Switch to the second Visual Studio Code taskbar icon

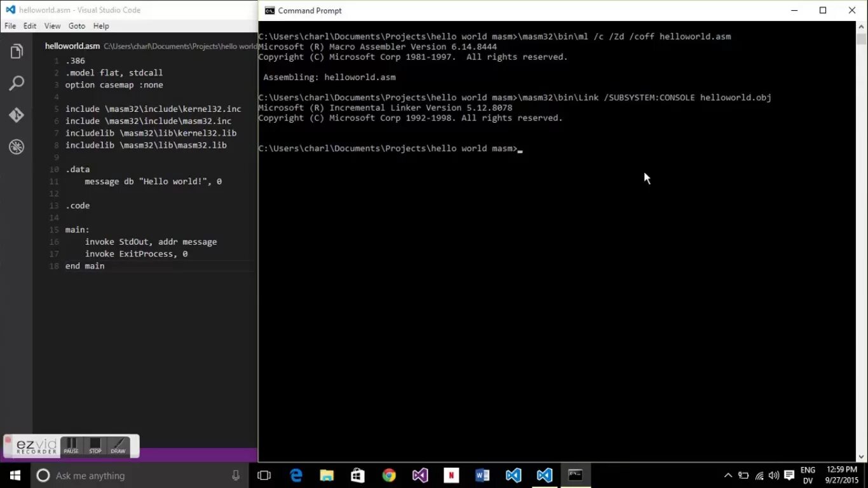(x=545, y=475)
